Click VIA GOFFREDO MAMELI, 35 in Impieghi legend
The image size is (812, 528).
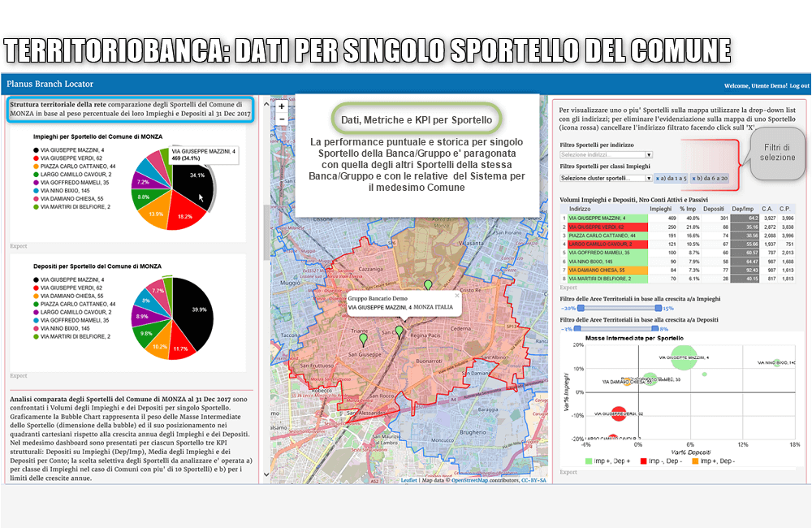[x=71, y=183]
